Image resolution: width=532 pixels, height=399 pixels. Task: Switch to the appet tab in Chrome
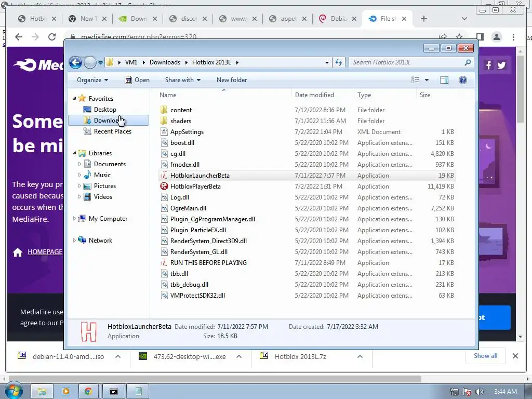coord(288,19)
